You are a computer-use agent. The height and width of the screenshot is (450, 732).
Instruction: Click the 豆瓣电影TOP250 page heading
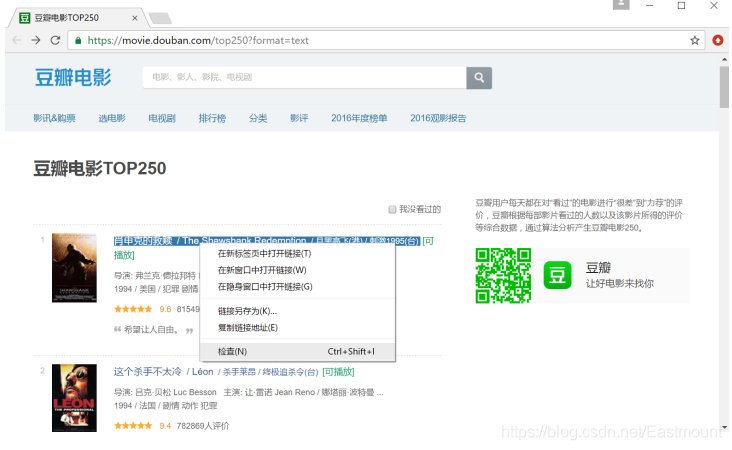99,169
